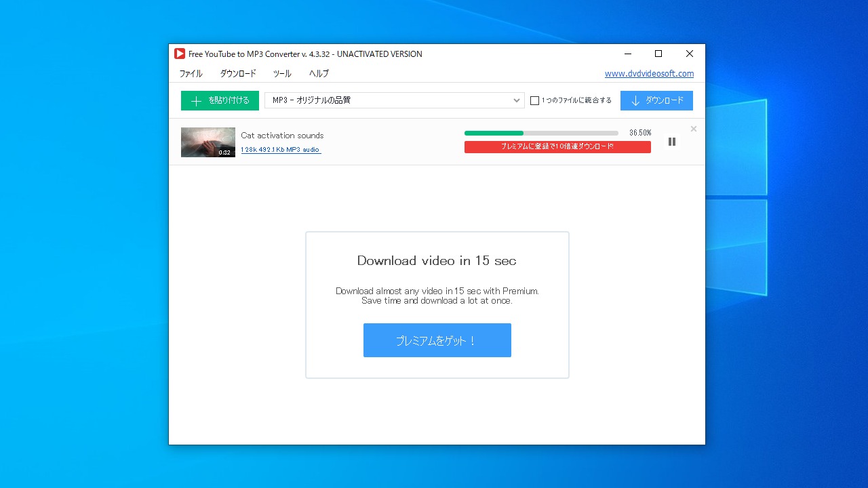Visit www.dvdvideosoft.com link

pyautogui.click(x=649, y=73)
